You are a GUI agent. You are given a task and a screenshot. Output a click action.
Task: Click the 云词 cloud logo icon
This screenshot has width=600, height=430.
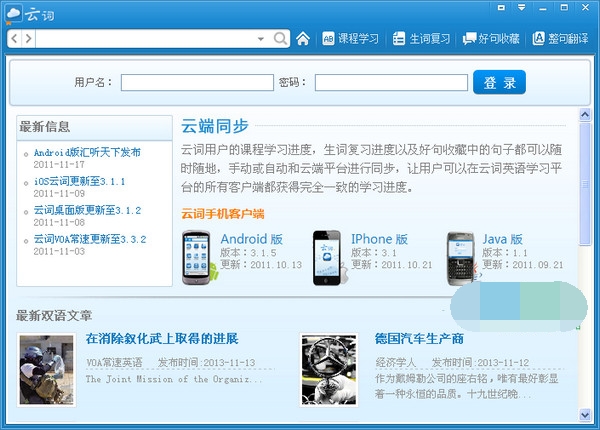point(13,14)
